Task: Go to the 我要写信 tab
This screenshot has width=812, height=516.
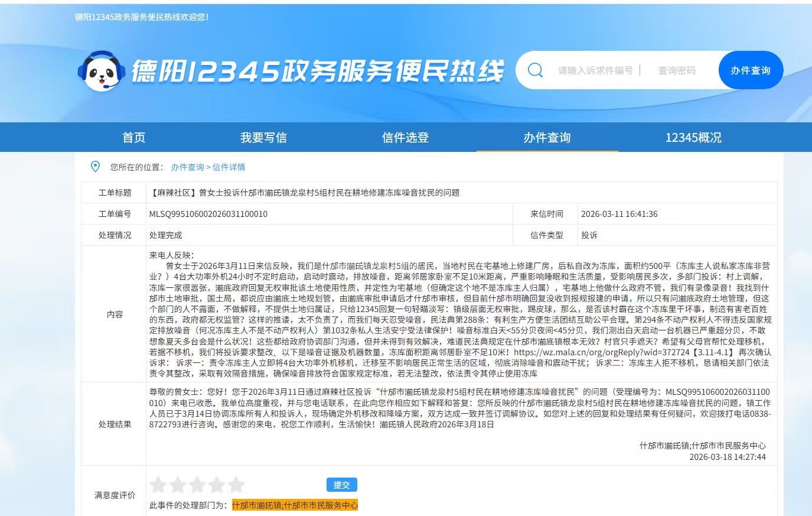Action: 263,138
